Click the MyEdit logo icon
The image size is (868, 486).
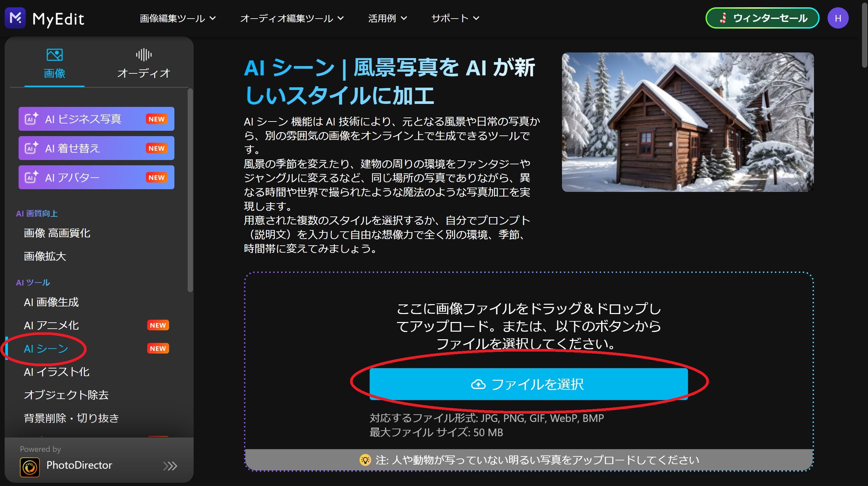pos(15,18)
